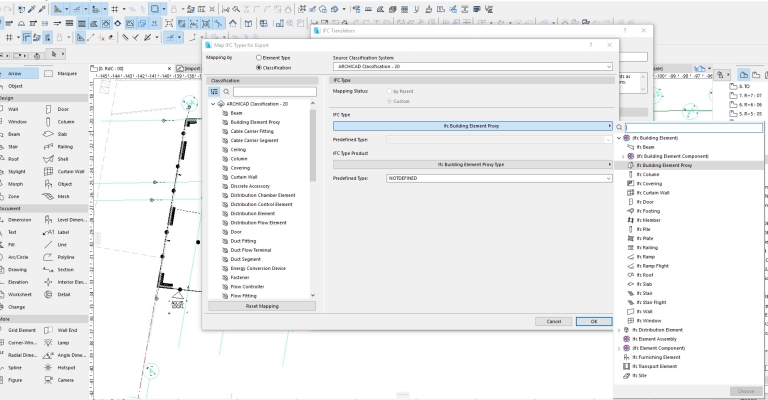The image size is (768, 400).
Task: Click the Choose button in type popup
Action: (x=746, y=391)
